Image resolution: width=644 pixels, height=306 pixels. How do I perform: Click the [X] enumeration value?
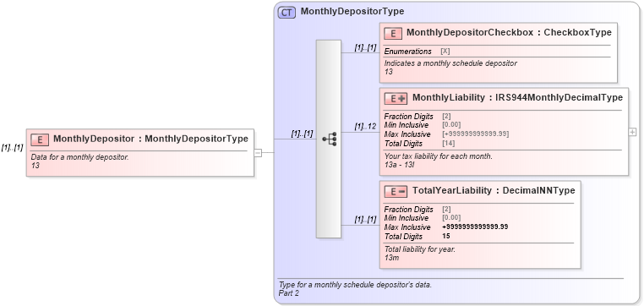point(445,52)
